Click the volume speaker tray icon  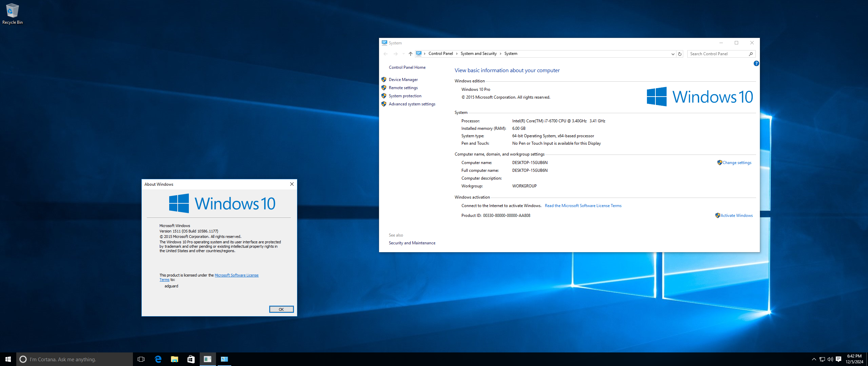click(x=830, y=359)
